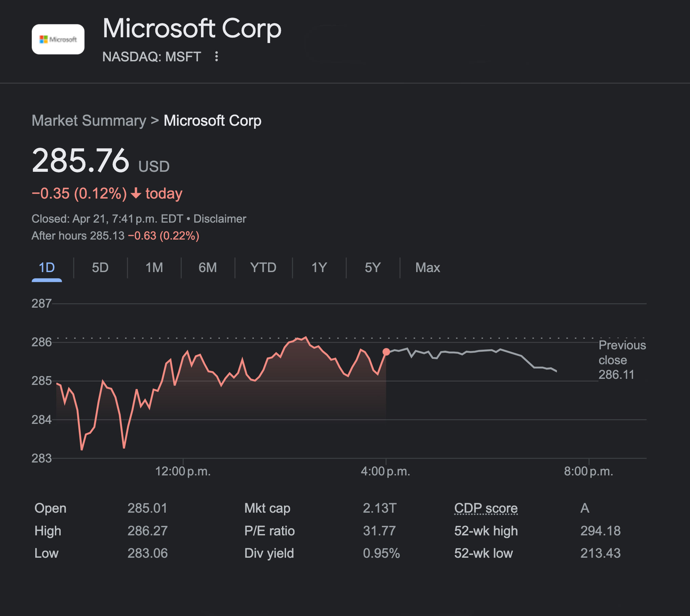
Task: Click the After hours 285.13 line
Action: (116, 236)
